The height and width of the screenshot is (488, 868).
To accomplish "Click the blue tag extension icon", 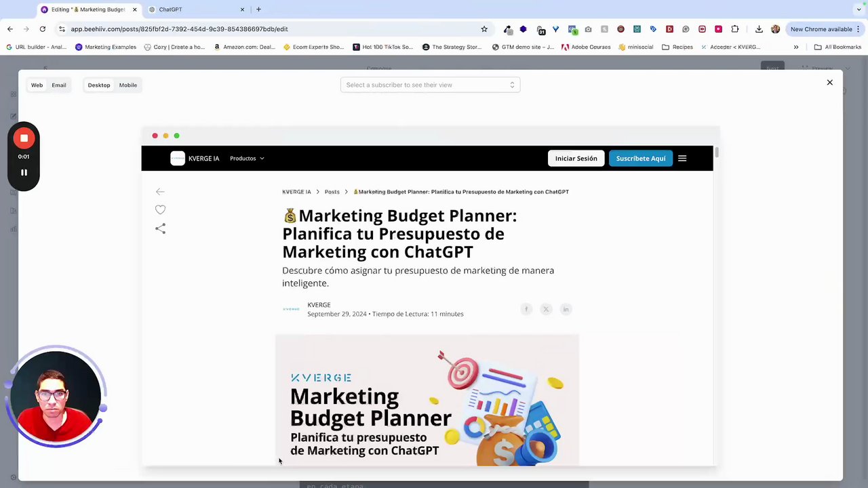I will (x=653, y=29).
